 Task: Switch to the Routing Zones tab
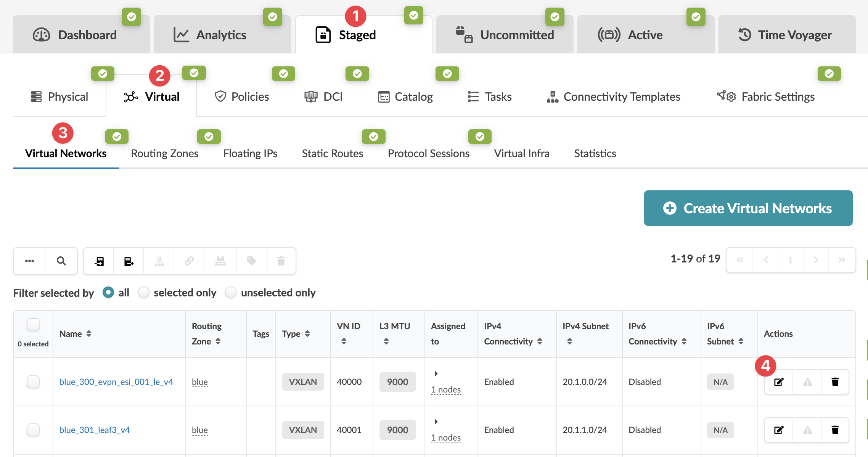pos(165,153)
